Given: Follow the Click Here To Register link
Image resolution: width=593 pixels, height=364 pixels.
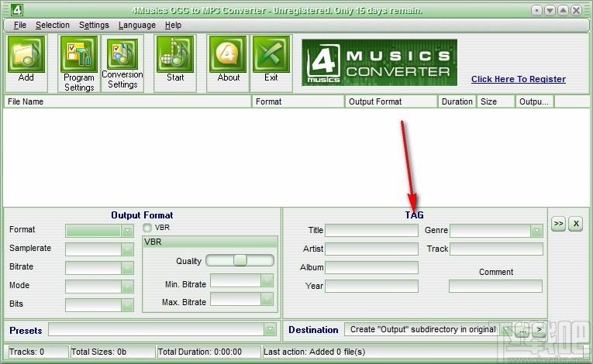Looking at the screenshot, I should (519, 79).
